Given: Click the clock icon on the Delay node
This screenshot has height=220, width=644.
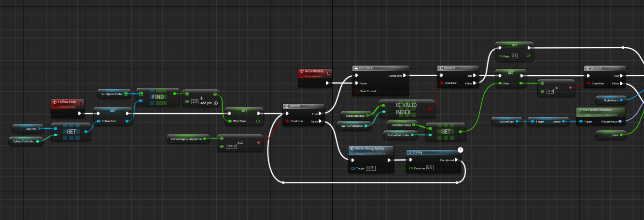Looking at the screenshot, I should [x=461, y=150].
